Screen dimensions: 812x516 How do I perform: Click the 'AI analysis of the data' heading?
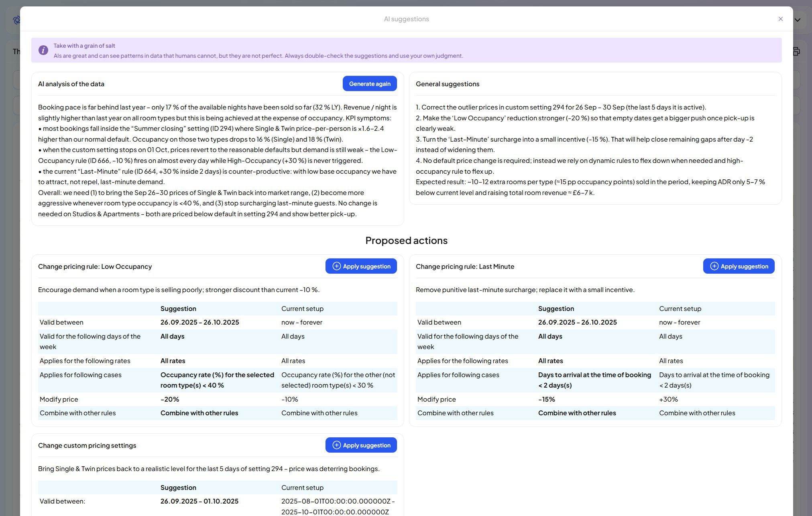point(71,84)
